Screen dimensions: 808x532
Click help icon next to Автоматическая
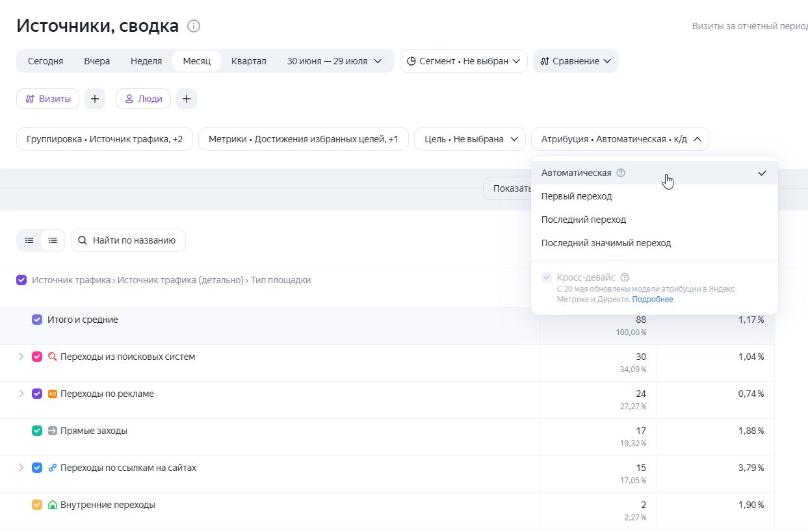(621, 173)
